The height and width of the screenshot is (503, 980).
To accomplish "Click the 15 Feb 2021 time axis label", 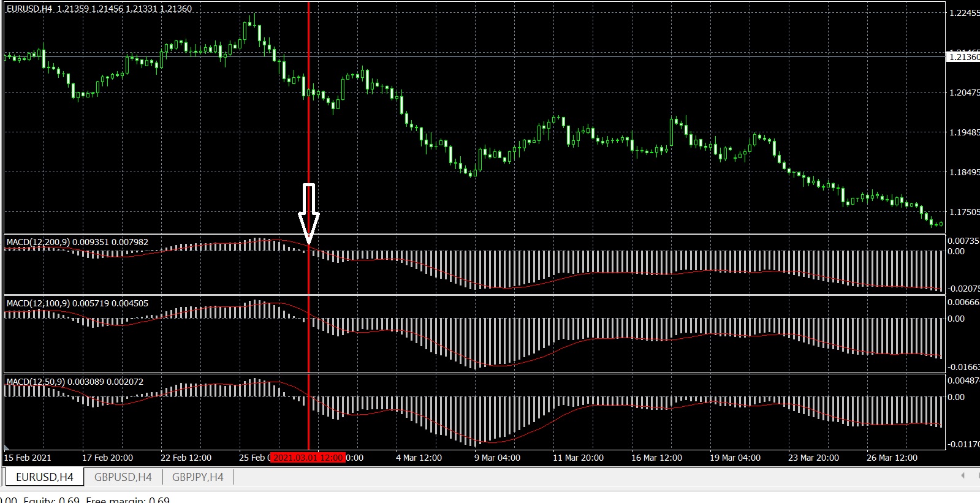I will coord(28,458).
